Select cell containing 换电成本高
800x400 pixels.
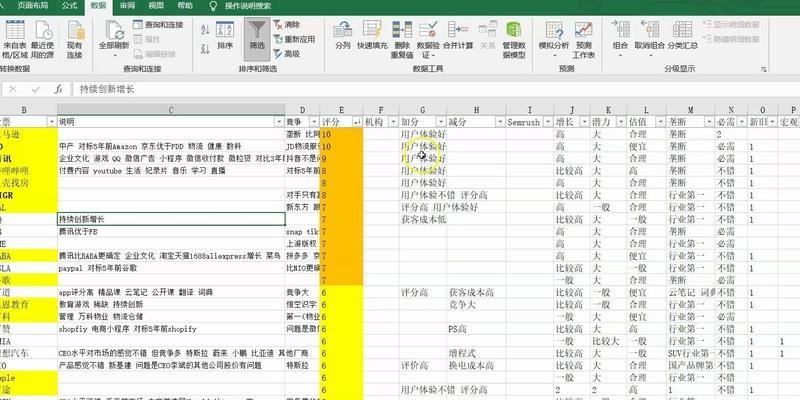click(476, 366)
